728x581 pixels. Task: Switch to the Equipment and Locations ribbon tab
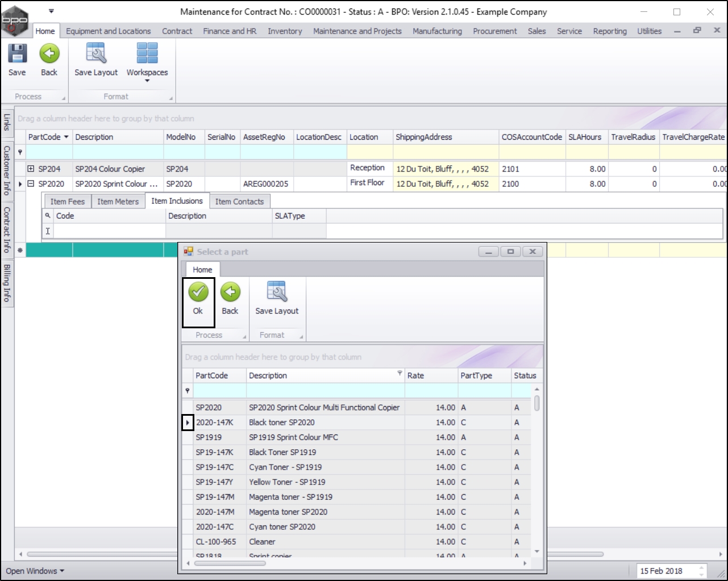coord(109,31)
